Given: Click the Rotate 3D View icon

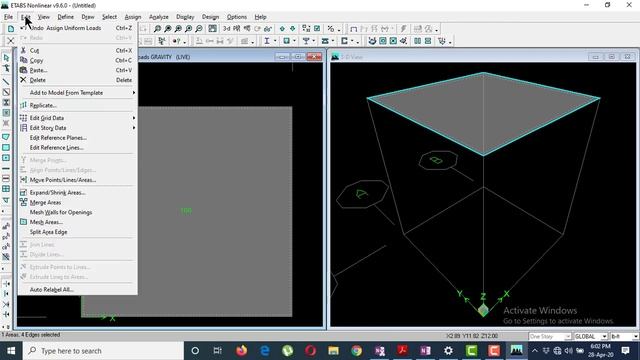Looking at the screenshot, I should (258, 29).
